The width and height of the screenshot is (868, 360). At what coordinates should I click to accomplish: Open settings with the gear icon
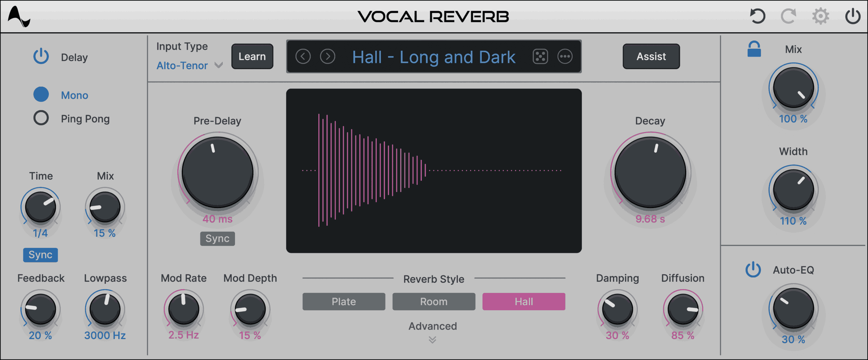coord(821,16)
